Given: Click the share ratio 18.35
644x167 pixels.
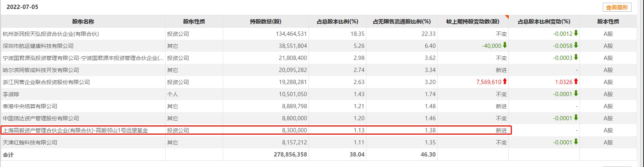Looking at the screenshot, I should coord(358,34).
